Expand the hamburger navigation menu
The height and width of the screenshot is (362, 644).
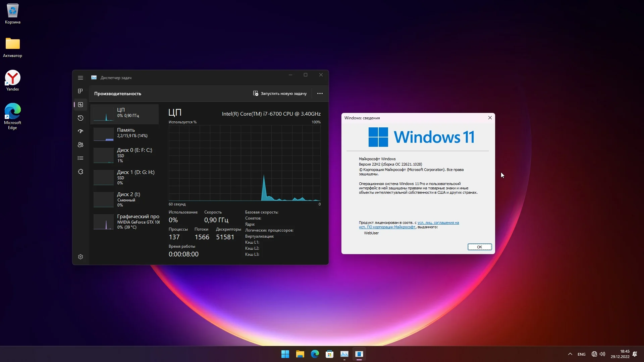click(x=80, y=78)
